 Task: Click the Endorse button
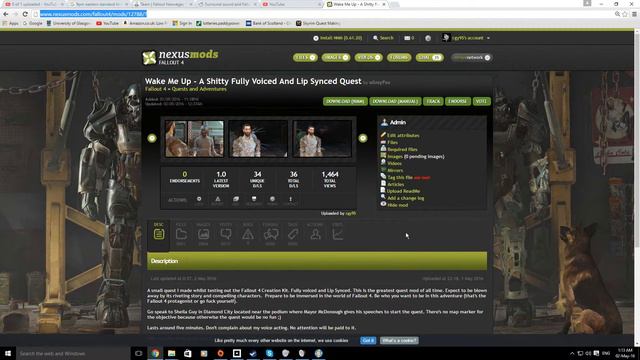tap(457, 101)
